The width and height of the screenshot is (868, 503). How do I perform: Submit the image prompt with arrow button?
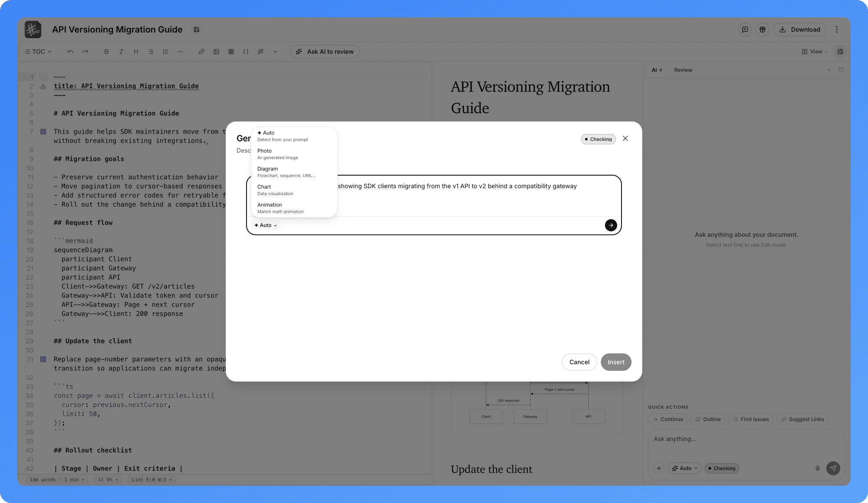coord(611,225)
